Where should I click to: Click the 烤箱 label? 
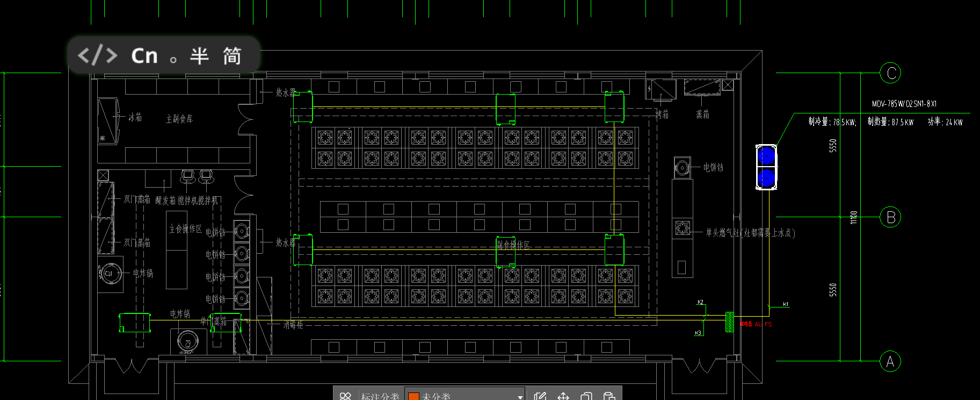[x=662, y=115]
